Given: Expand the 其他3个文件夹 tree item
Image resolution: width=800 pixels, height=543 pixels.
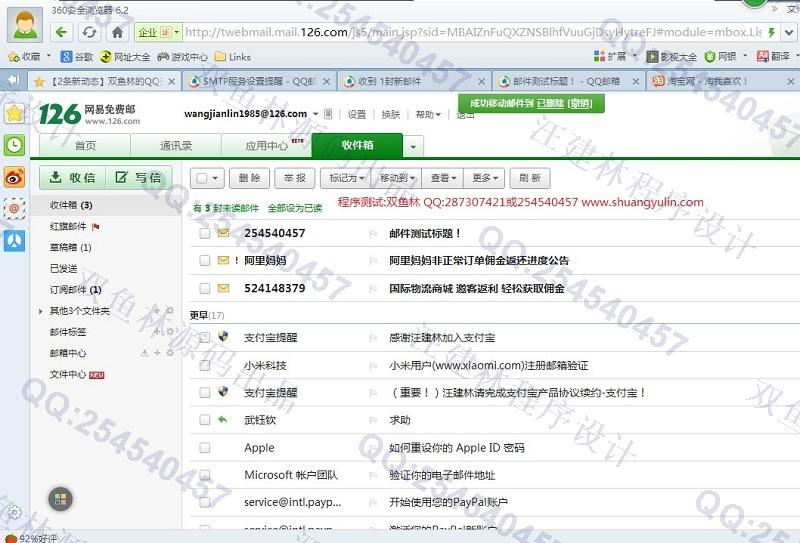Looking at the screenshot, I should [x=41, y=311].
